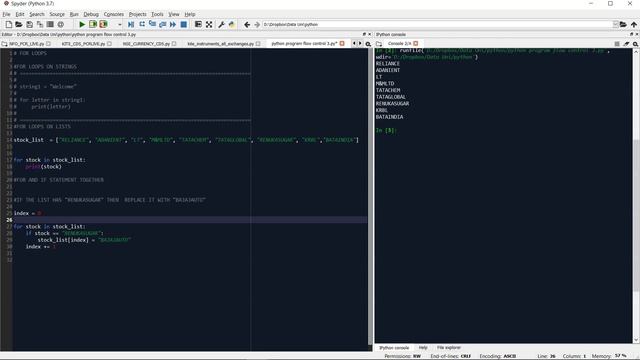Open the Source menu
The width and height of the screenshot is (640, 360).
pyautogui.click(x=57, y=14)
